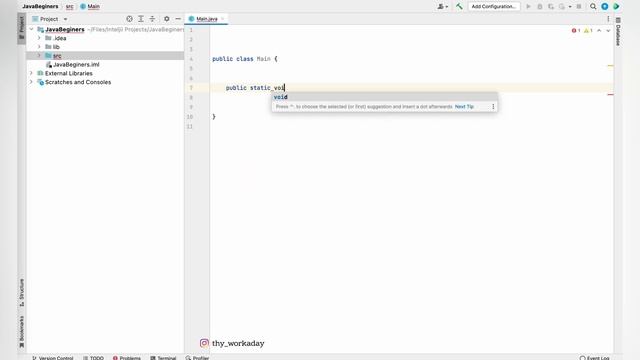The height and width of the screenshot is (360, 640).
Task: Click the Debug bug icon
Action: click(540, 7)
